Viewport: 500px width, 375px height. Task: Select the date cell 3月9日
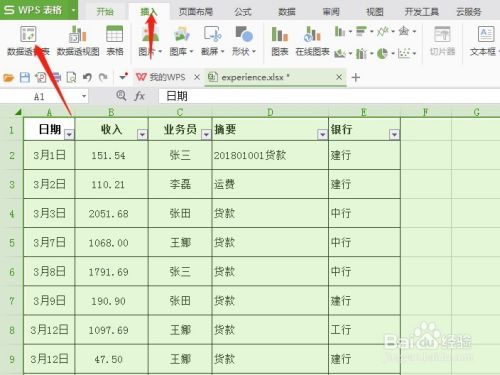(x=49, y=301)
